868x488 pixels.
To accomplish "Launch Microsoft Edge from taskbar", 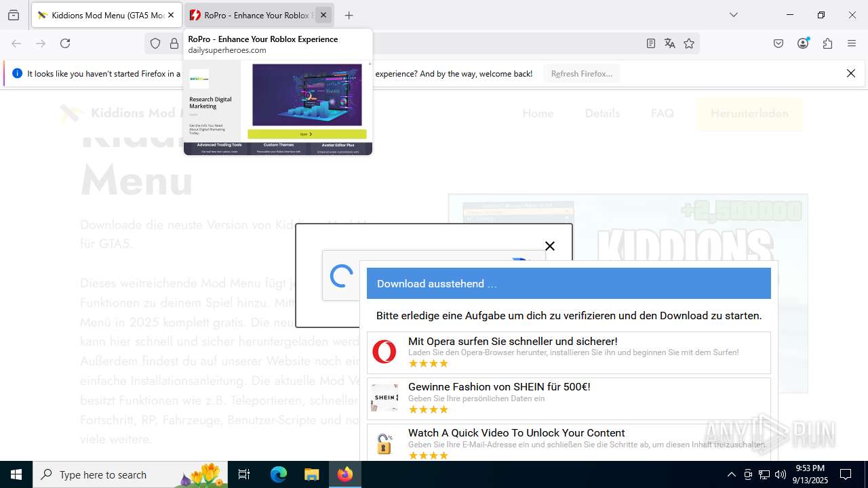I will (279, 474).
